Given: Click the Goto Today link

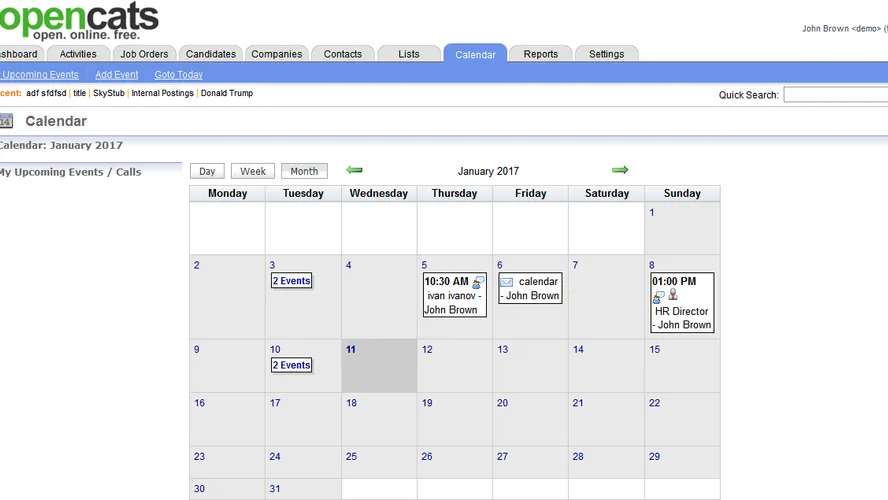Looking at the screenshot, I should tap(178, 75).
